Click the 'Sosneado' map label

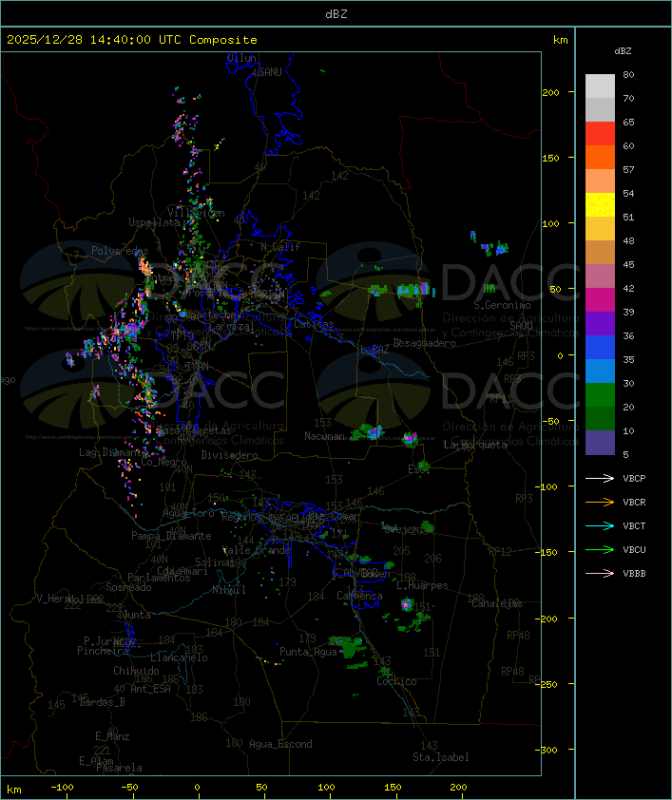click(x=128, y=587)
